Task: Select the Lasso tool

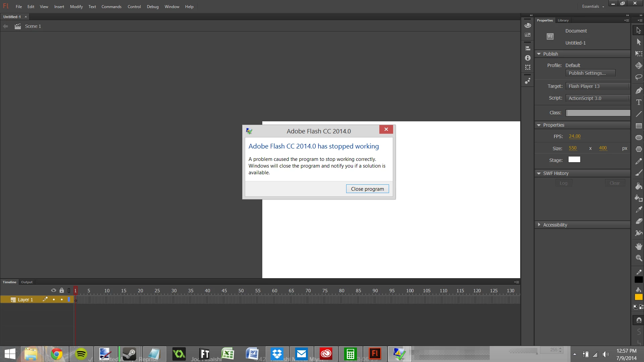Action: [x=639, y=77]
